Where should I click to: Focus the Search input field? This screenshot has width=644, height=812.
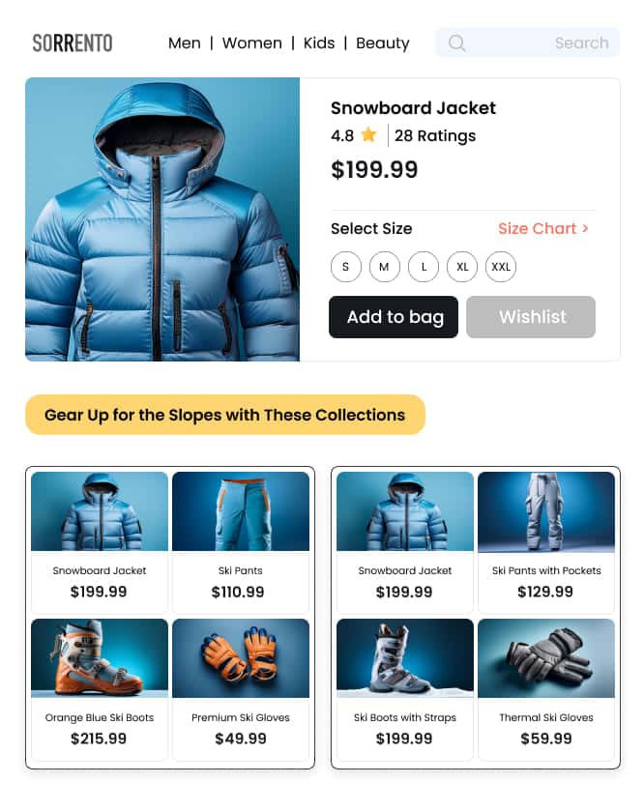[x=528, y=43]
